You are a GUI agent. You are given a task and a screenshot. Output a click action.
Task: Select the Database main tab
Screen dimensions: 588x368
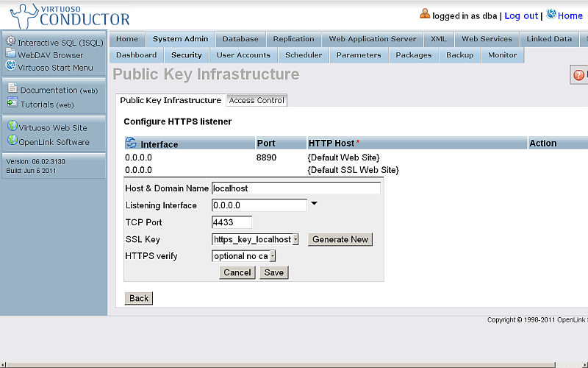240,39
